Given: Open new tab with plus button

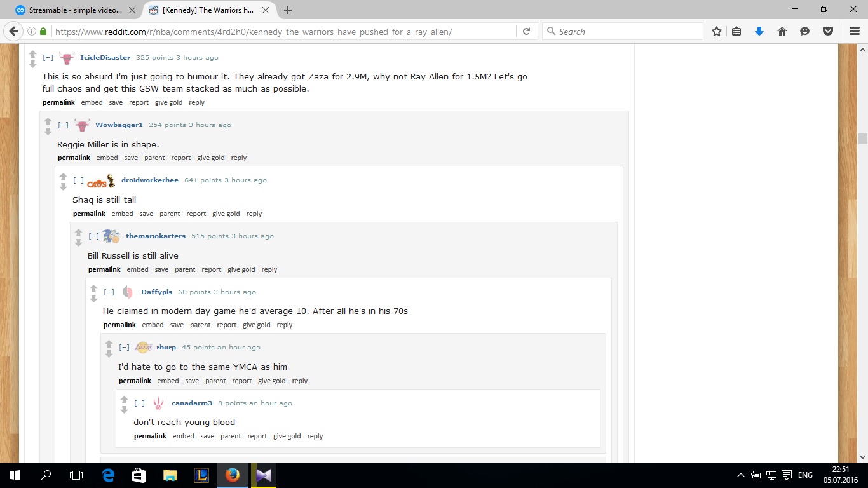Looking at the screenshot, I should point(288,10).
